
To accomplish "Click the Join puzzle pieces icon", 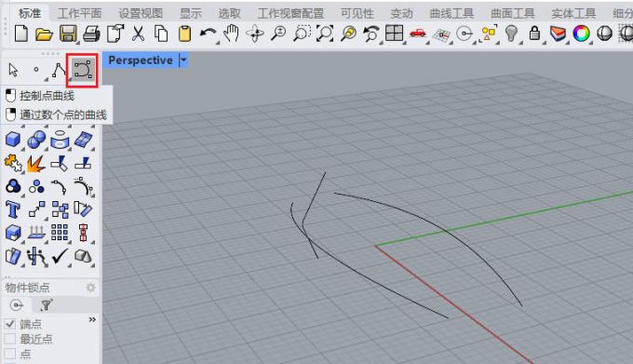I will click(13, 163).
